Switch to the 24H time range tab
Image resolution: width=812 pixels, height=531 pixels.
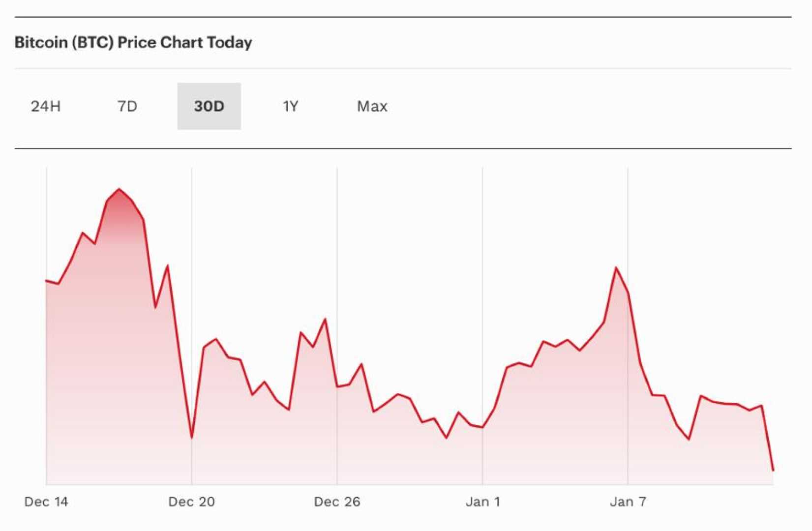pyautogui.click(x=46, y=106)
